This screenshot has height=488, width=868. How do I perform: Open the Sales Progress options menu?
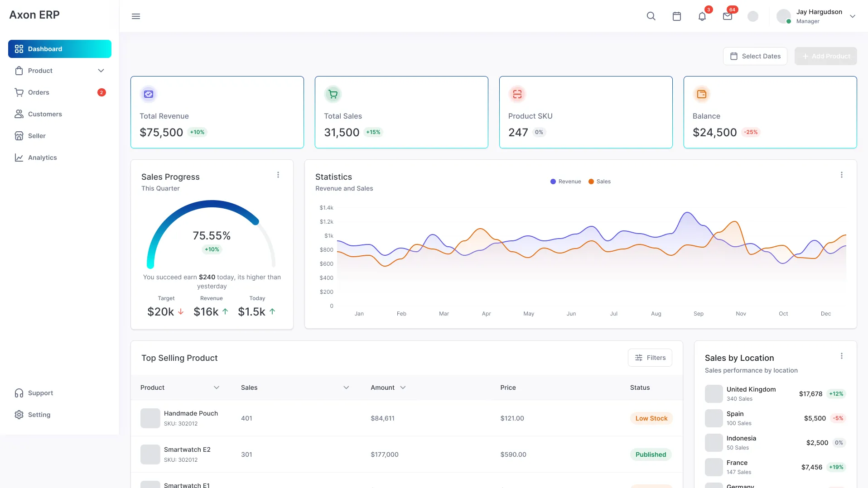tap(278, 175)
